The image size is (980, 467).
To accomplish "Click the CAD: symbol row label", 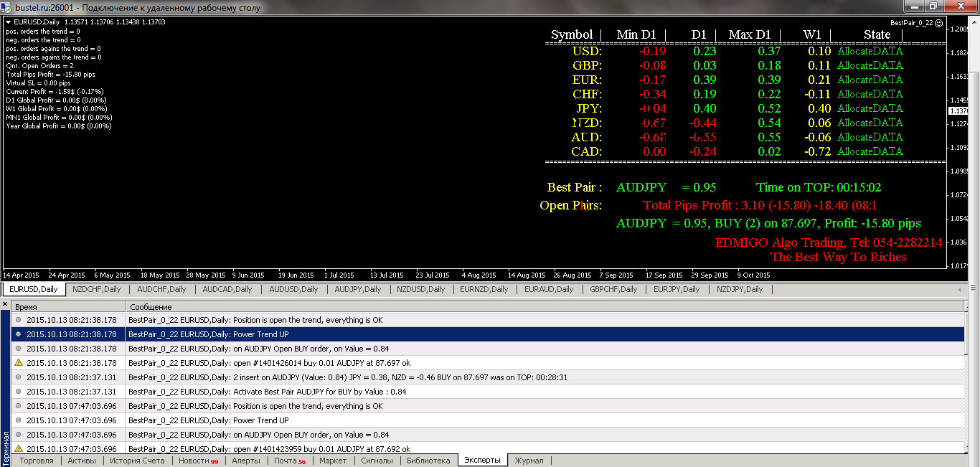I will click(x=587, y=151).
